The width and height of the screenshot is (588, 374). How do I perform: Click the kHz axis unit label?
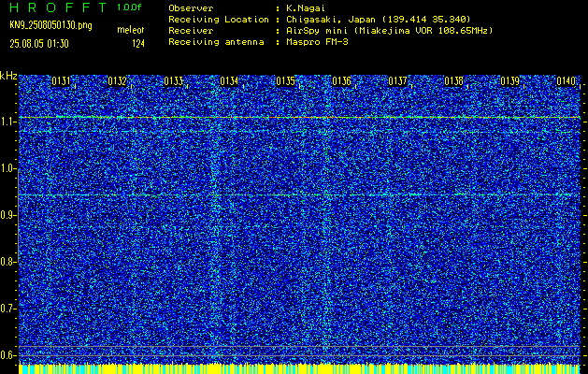8,76
